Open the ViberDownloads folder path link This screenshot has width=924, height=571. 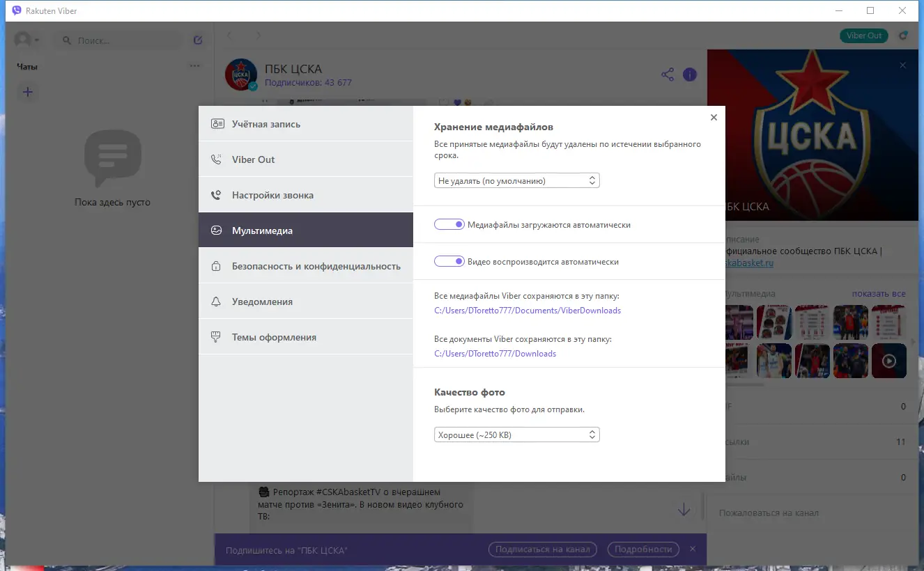click(528, 311)
